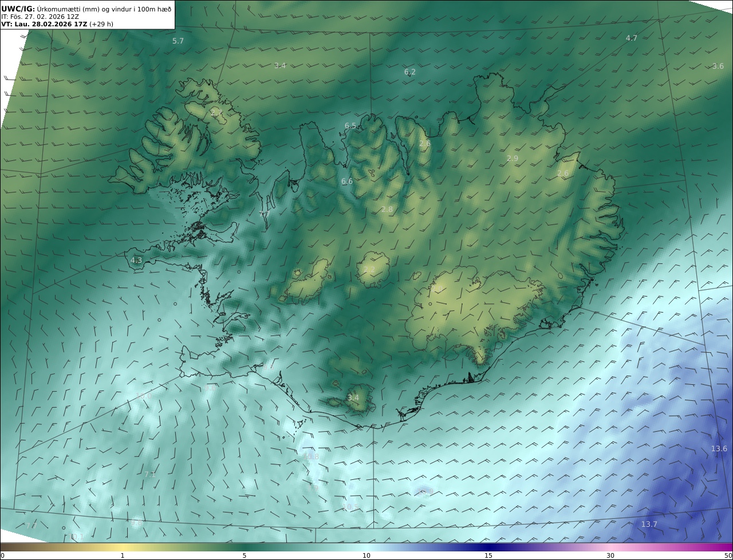This screenshot has height=560, width=733.
Task: Click the 2.7 value in the Westfjords
Action: pos(216,113)
